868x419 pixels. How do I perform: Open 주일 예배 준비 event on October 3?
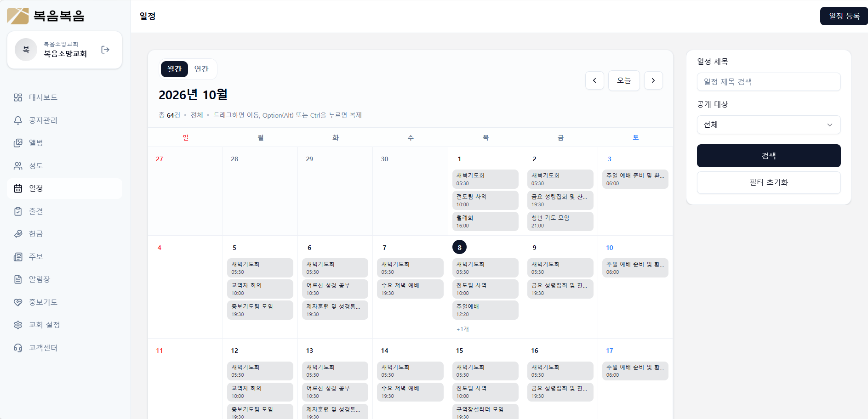pyautogui.click(x=635, y=179)
